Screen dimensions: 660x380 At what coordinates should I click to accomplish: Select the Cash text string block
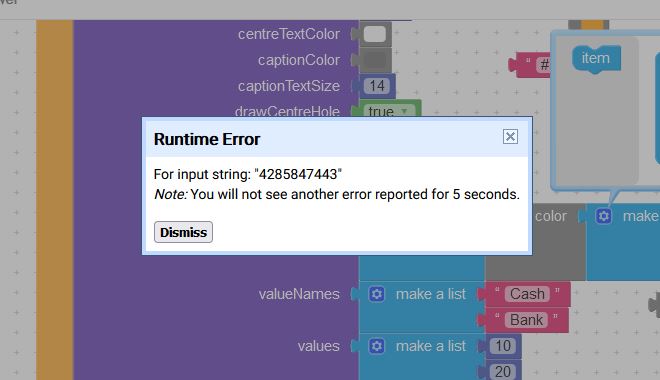[527, 294]
